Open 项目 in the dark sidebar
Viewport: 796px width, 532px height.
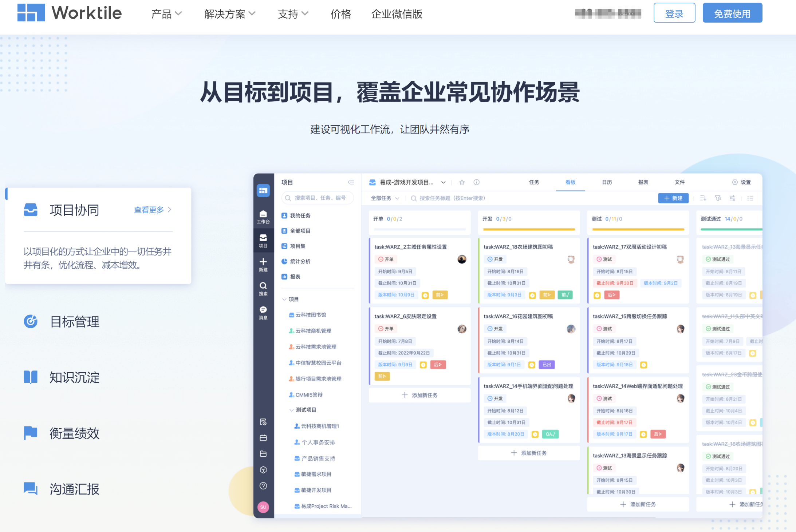tap(263, 241)
